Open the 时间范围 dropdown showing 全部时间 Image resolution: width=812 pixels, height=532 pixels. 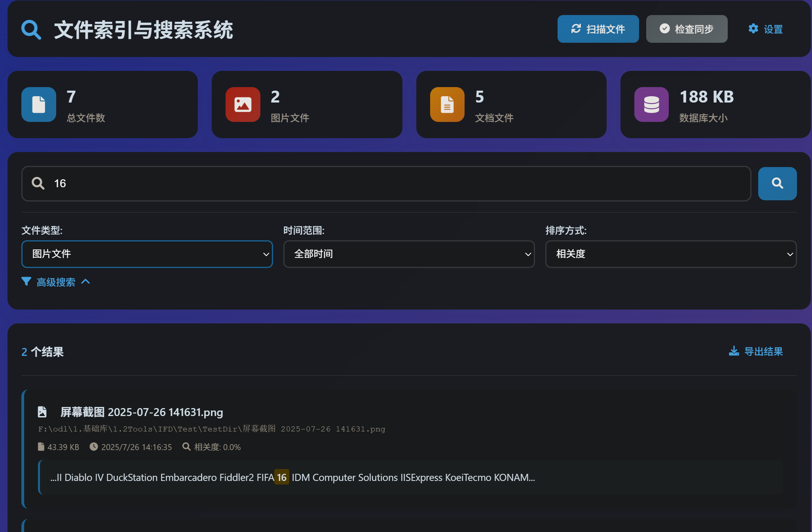[x=409, y=254]
